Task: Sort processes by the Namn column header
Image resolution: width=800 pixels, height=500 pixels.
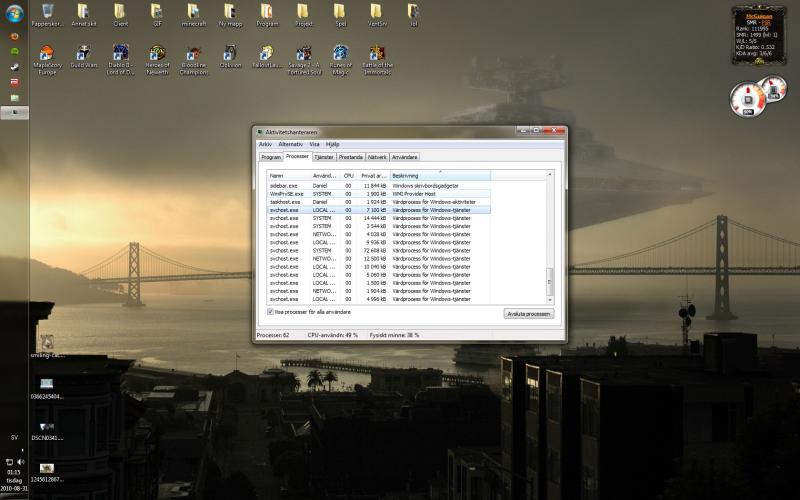Action: (277, 176)
